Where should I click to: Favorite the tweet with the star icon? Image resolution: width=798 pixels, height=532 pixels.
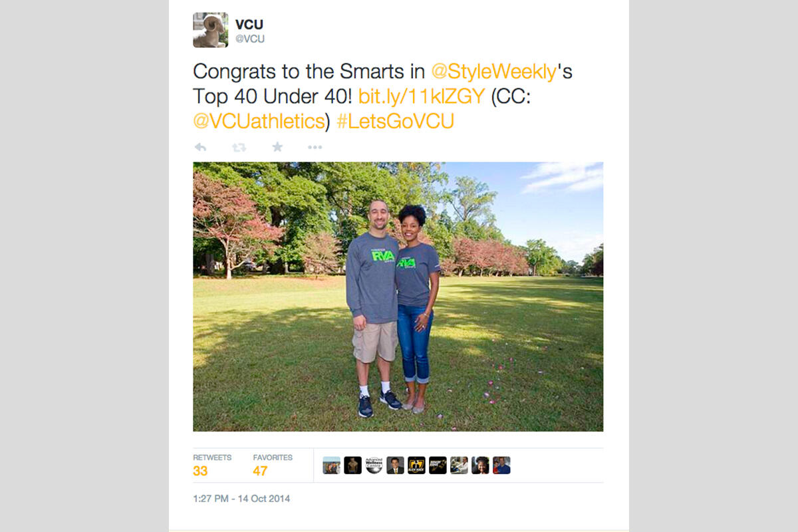pyautogui.click(x=277, y=147)
